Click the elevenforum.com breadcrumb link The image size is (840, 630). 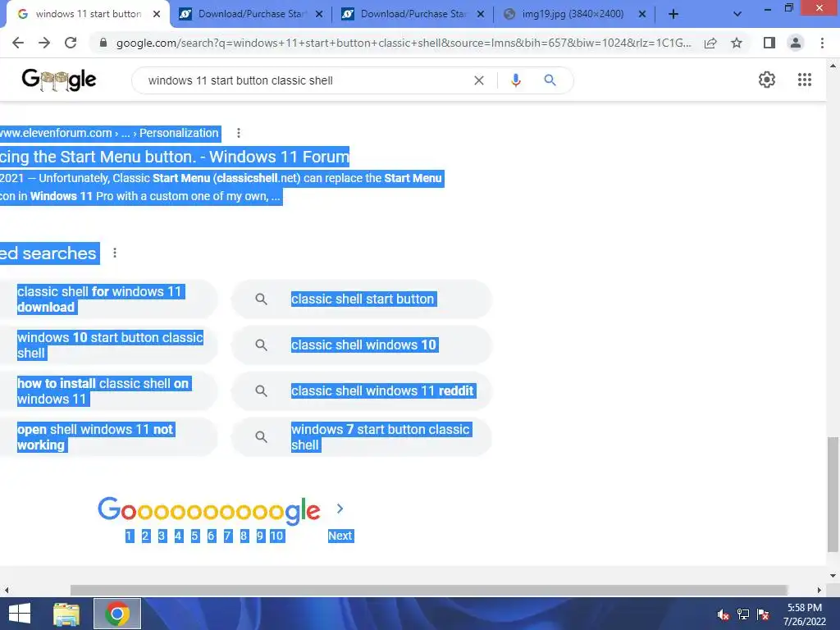click(x=109, y=133)
